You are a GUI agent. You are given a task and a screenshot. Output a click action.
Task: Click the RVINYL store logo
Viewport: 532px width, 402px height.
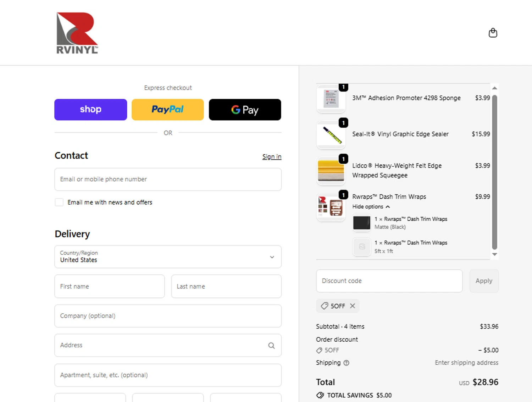click(77, 33)
